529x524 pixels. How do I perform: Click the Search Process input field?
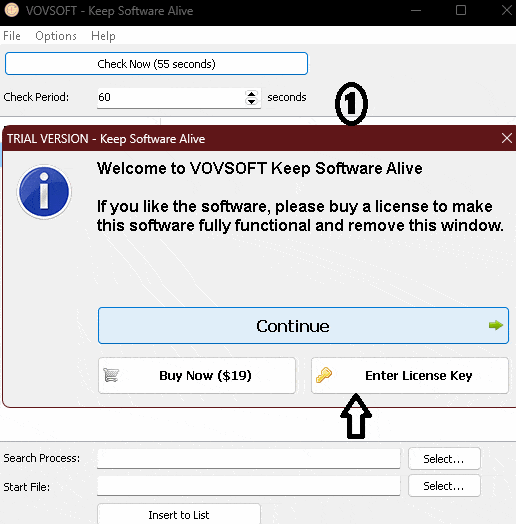pyautogui.click(x=249, y=459)
